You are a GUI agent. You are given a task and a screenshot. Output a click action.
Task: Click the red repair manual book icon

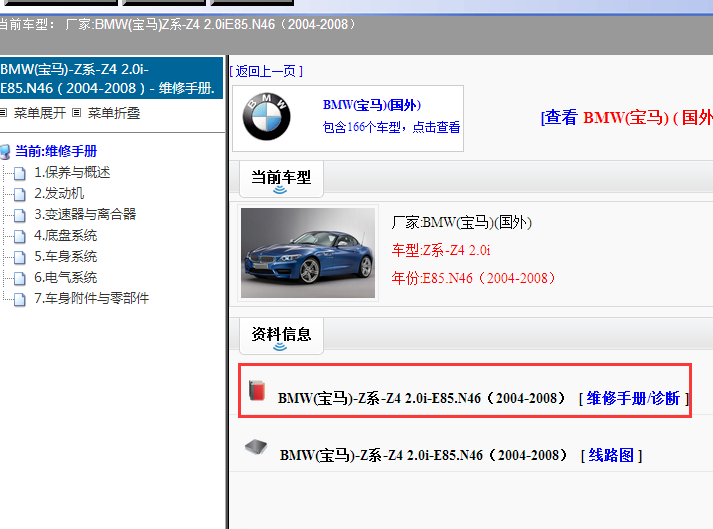pos(258,391)
